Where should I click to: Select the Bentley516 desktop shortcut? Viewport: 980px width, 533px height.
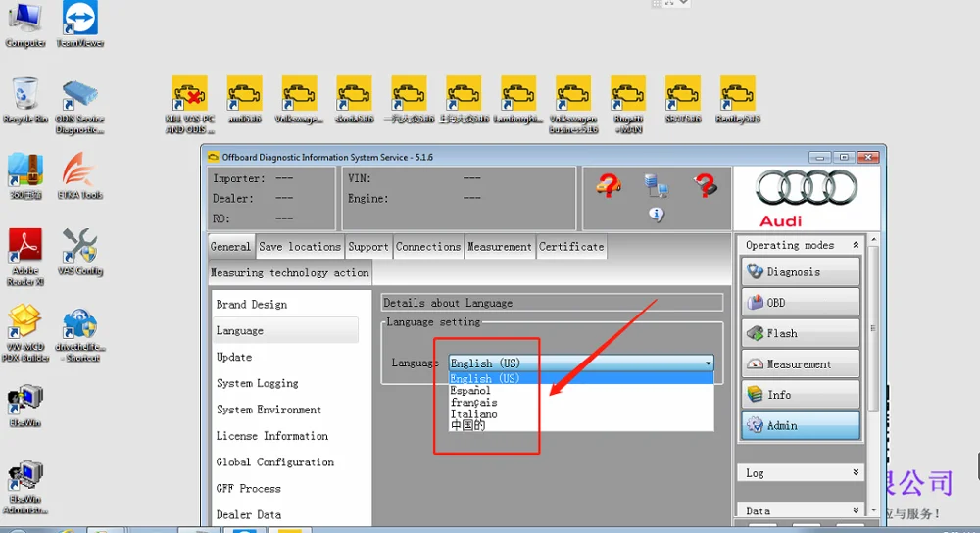pos(738,100)
